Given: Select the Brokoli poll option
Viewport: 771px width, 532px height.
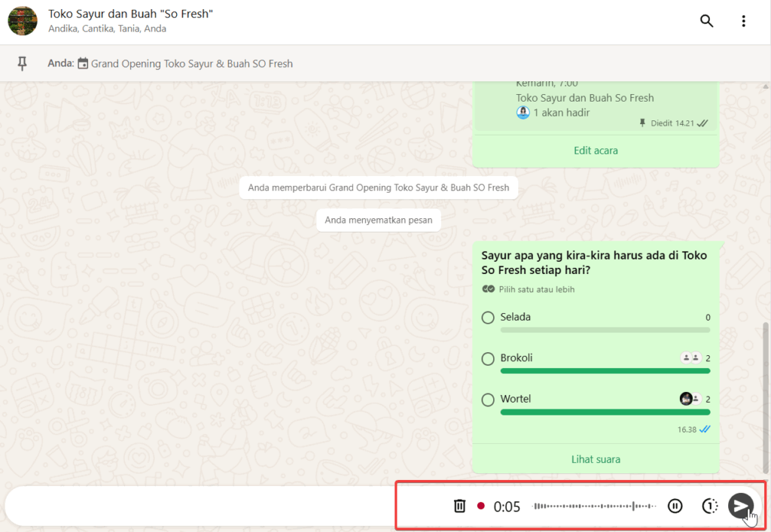Looking at the screenshot, I should [x=488, y=359].
